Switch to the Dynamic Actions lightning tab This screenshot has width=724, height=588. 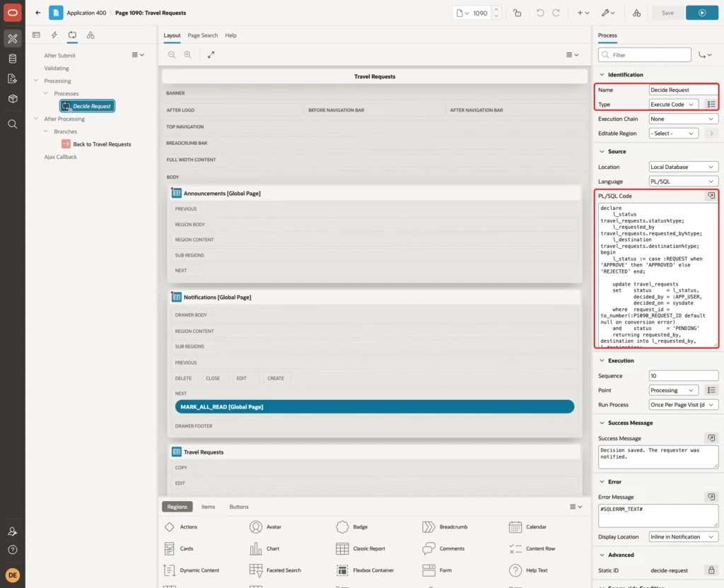(54, 35)
